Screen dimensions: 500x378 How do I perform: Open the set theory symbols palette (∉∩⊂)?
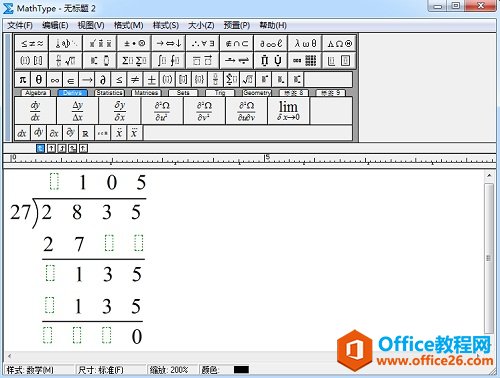pyautogui.click(x=237, y=43)
